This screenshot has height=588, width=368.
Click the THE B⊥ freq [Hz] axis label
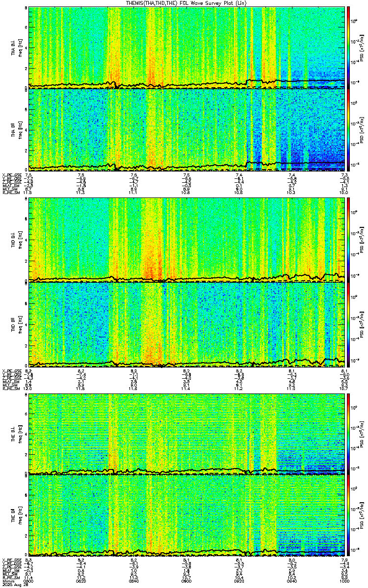pyautogui.click(x=16, y=434)
